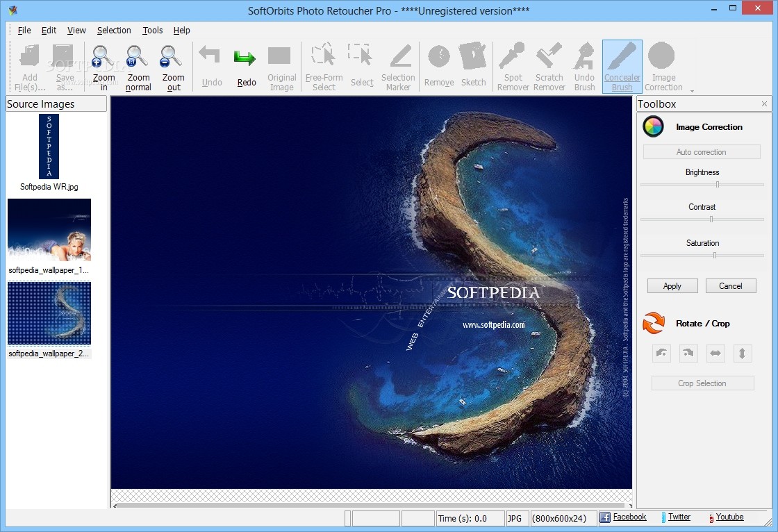Open the Selection menu
The height and width of the screenshot is (532, 778).
[x=114, y=31]
